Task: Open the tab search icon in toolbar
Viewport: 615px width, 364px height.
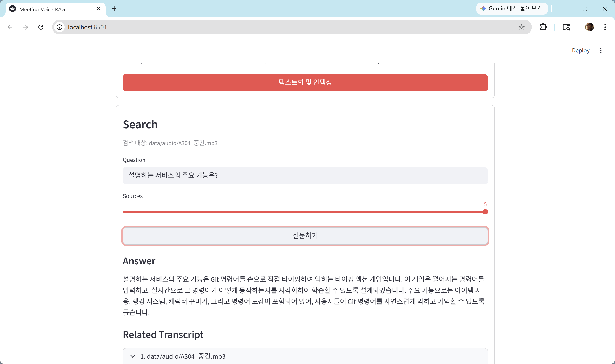Action: [x=566, y=27]
